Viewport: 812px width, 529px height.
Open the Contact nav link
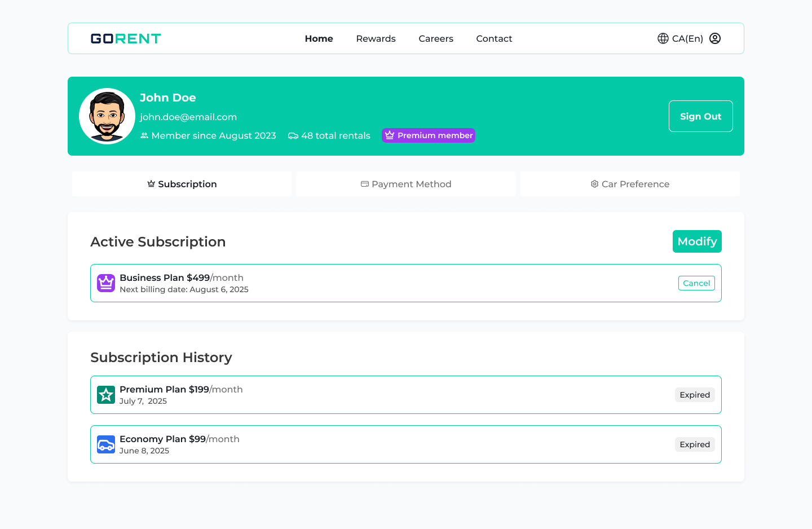494,38
